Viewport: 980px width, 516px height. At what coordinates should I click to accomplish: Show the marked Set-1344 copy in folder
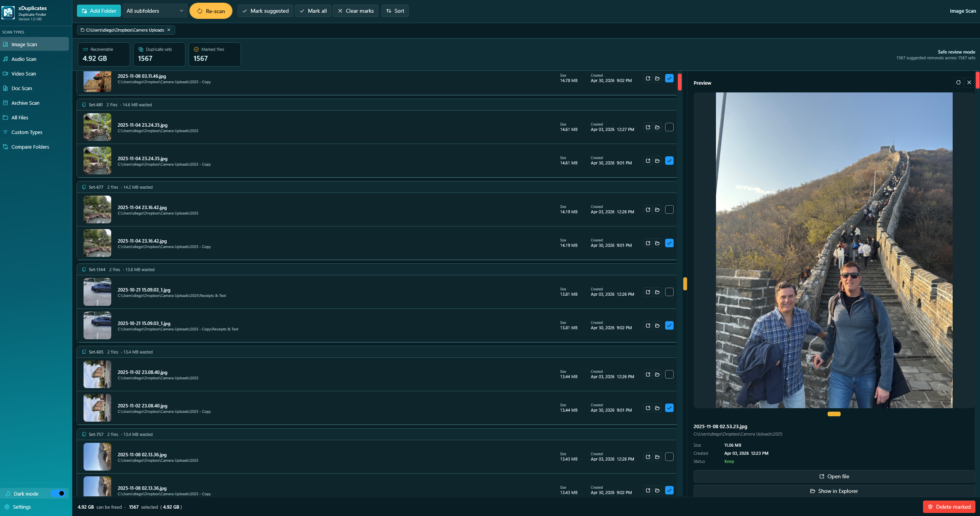657,325
